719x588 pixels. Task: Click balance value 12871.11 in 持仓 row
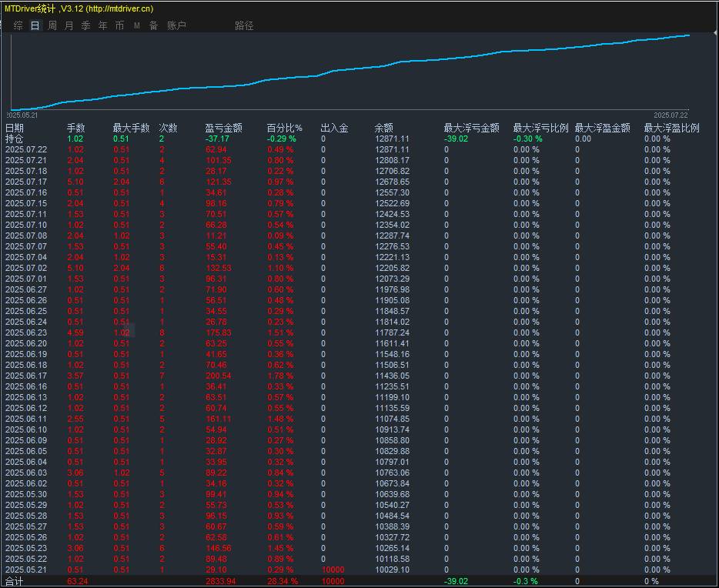tap(392, 139)
